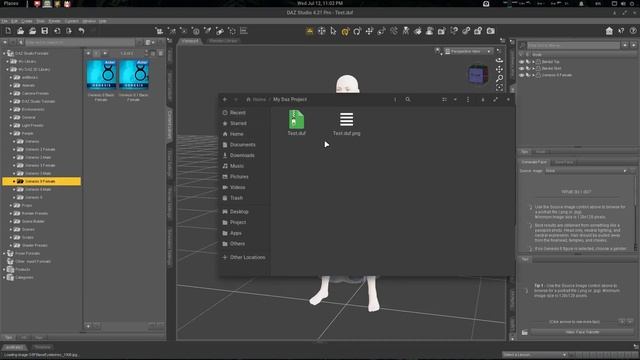Open Pictures in the file manager sidebar

[x=239, y=176]
